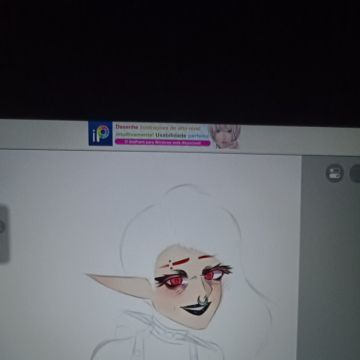Open the anime girl thumbnail in the ad
The width and height of the screenshot is (360, 360).
[x=225, y=136]
